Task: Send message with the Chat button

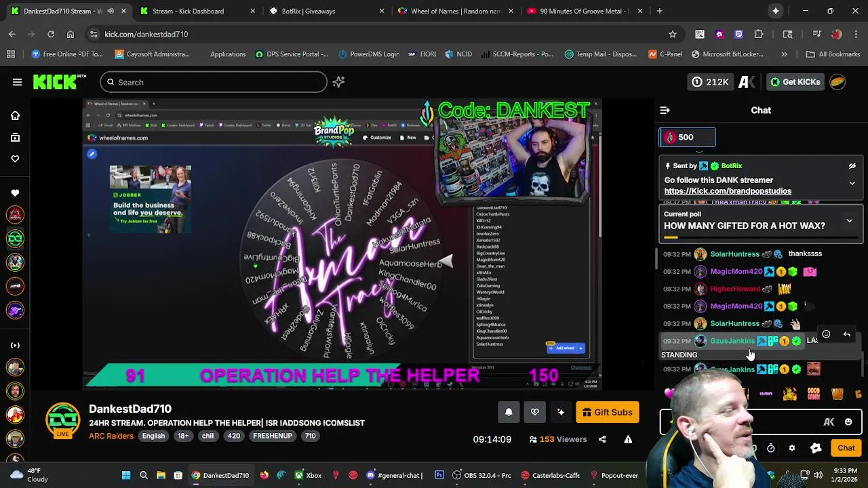Action: 846,448
